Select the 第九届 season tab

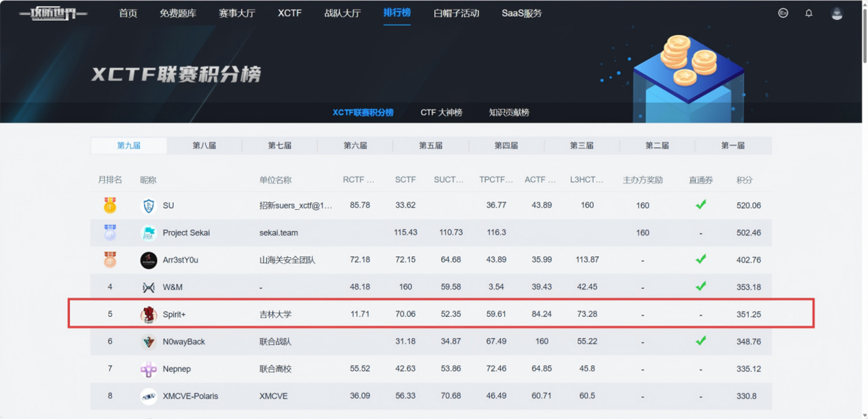point(129,145)
